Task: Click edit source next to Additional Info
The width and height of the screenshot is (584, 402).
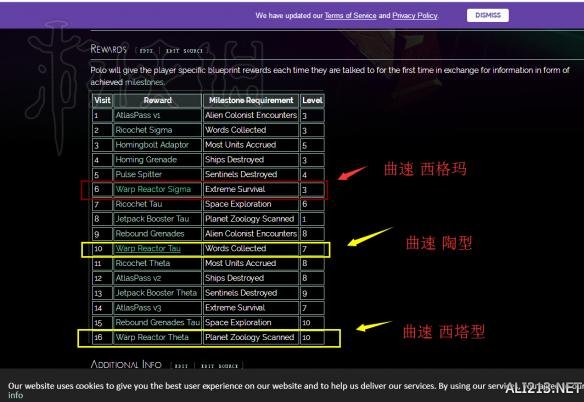Action: (x=219, y=366)
